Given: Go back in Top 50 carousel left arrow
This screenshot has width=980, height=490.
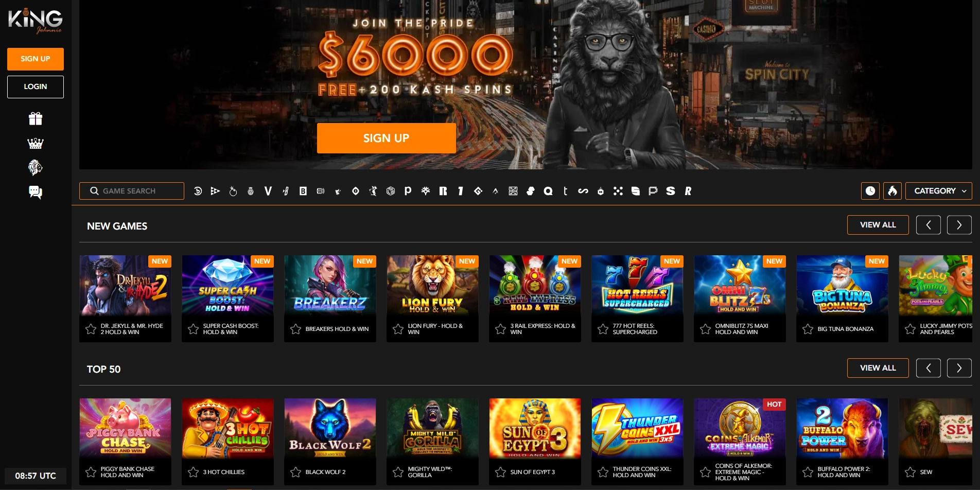Looking at the screenshot, I should 929,368.
